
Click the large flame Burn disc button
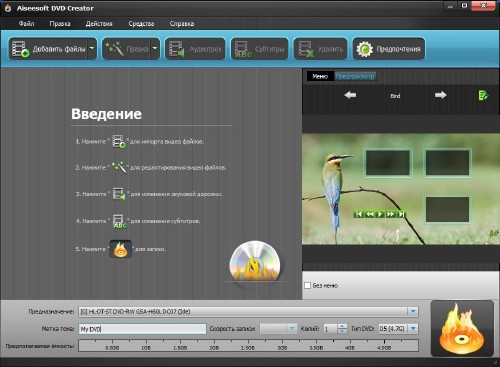click(x=462, y=328)
